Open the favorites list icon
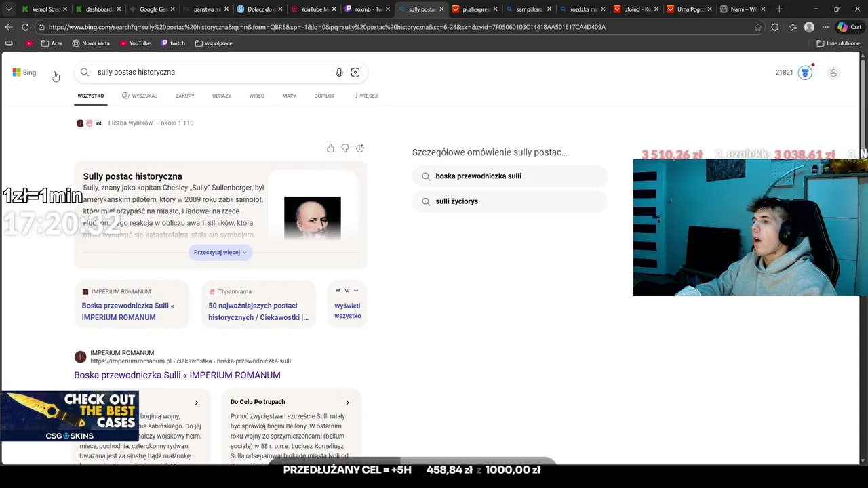Image resolution: width=868 pixels, height=488 pixels. 793,27
